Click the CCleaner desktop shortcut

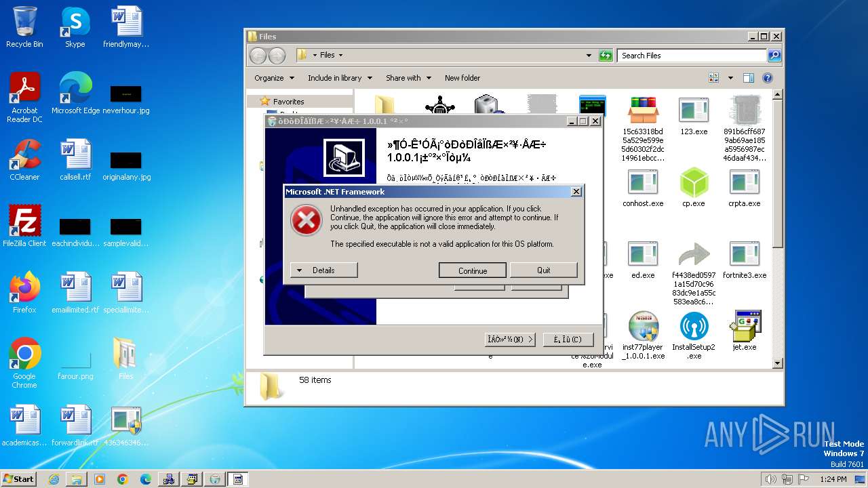(24, 160)
